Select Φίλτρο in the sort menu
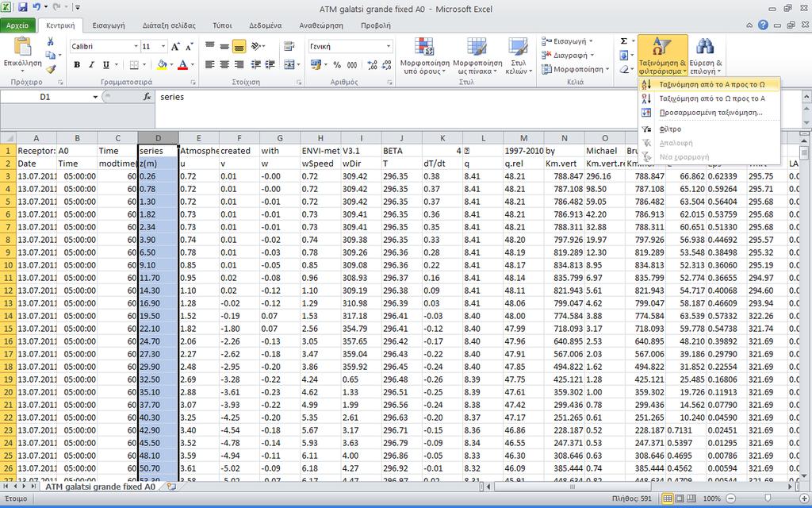Viewport: 812px width, 508px height. coord(709,129)
